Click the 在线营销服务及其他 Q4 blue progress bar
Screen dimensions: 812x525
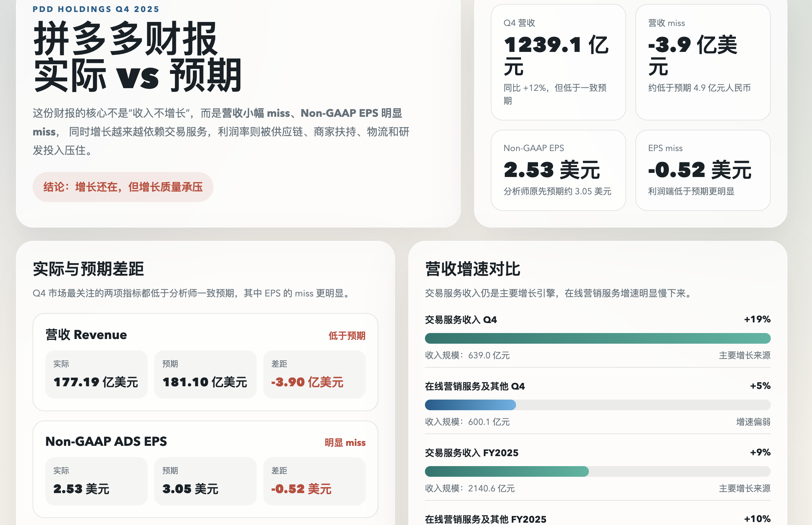[x=470, y=405]
